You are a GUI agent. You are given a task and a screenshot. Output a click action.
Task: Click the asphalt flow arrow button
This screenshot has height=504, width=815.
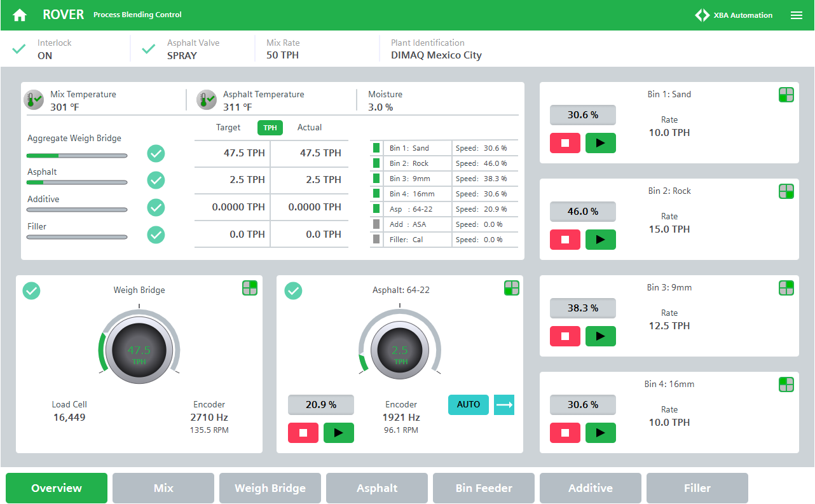pyautogui.click(x=504, y=405)
